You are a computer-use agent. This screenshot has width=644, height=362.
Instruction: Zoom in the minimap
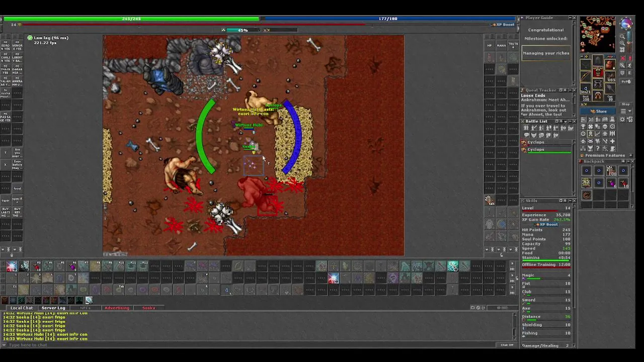point(622,43)
